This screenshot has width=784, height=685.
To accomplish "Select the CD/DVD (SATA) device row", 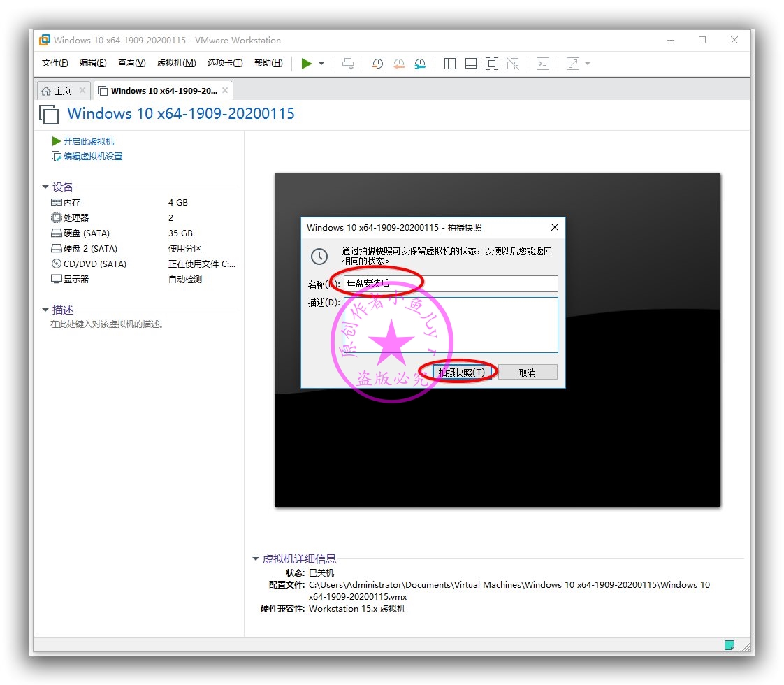I will click(143, 264).
